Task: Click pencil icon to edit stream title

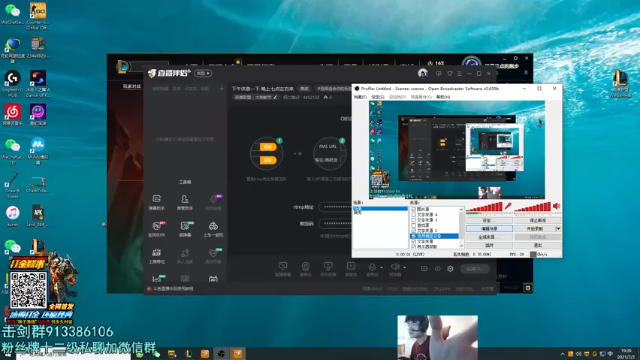Action: (x=276, y=97)
